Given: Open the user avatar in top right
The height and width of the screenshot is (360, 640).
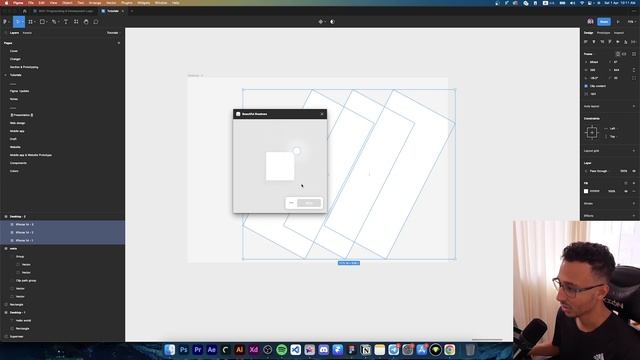Looking at the screenshot, I should 590,22.
